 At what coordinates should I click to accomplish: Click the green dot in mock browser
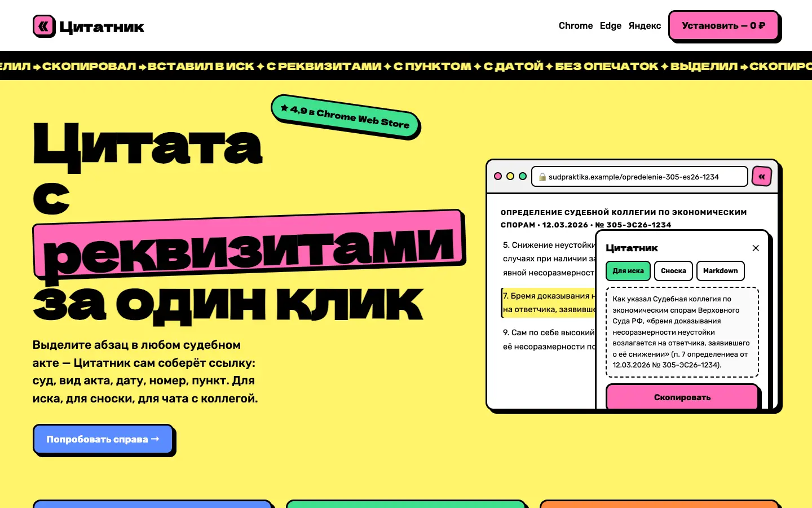(523, 176)
